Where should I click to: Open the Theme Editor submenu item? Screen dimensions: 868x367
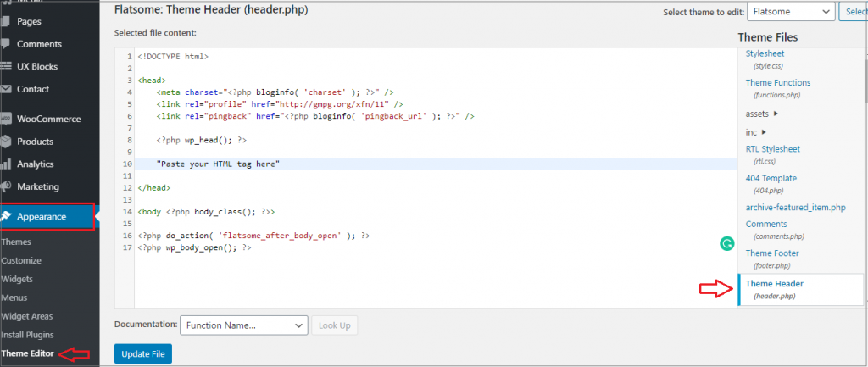[28, 353]
